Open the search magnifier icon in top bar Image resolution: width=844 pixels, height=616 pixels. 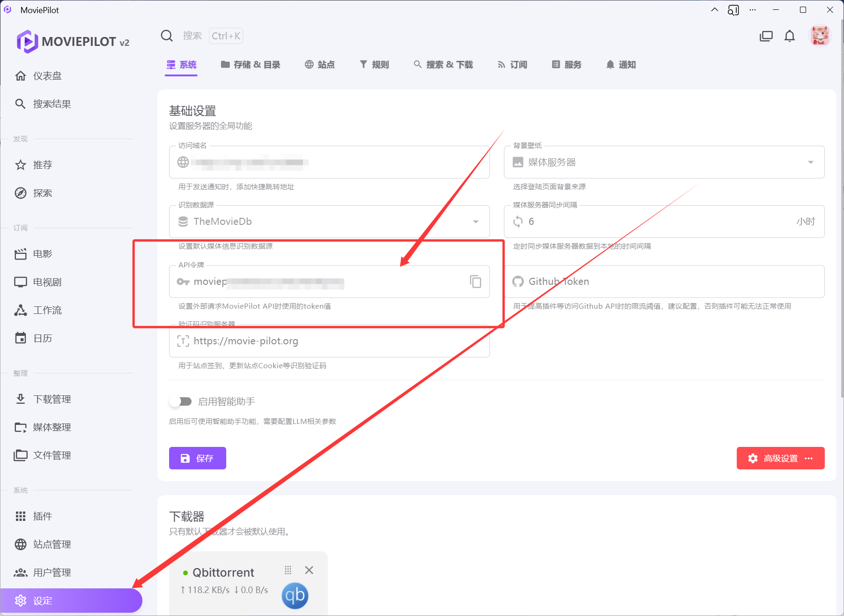tap(167, 36)
